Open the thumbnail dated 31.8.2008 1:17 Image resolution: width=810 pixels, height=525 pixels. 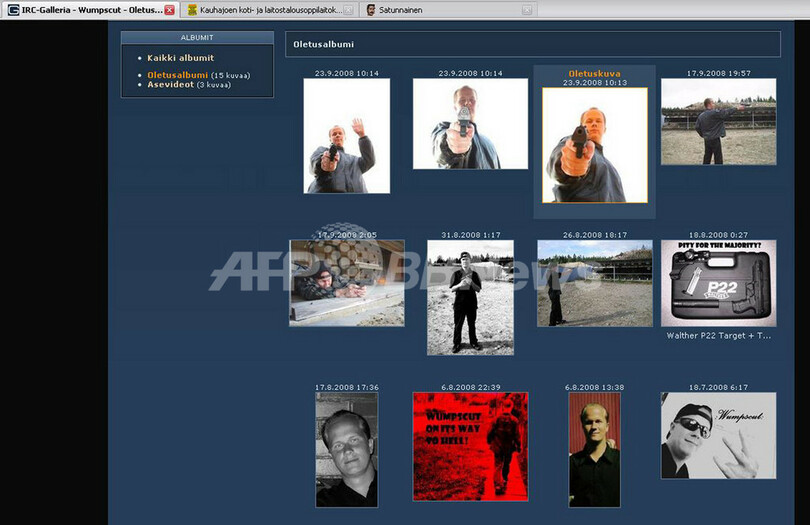pyautogui.click(x=470, y=297)
